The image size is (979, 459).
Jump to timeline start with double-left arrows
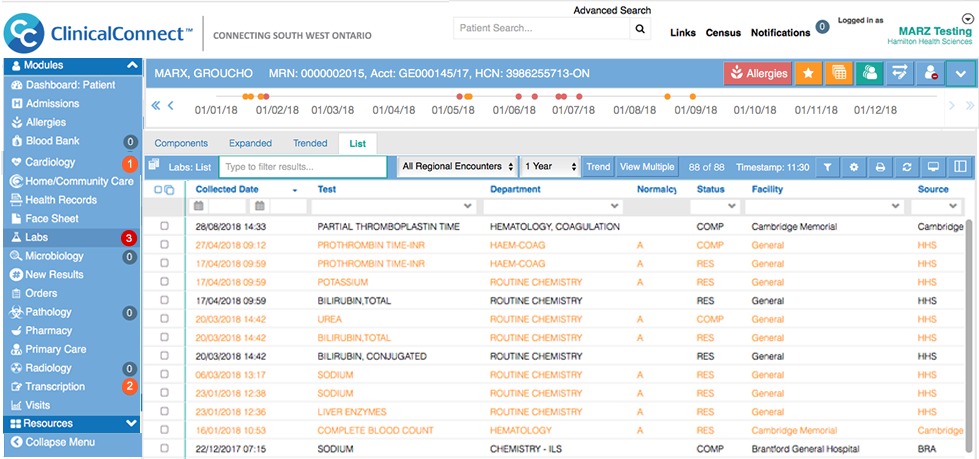pyautogui.click(x=156, y=106)
